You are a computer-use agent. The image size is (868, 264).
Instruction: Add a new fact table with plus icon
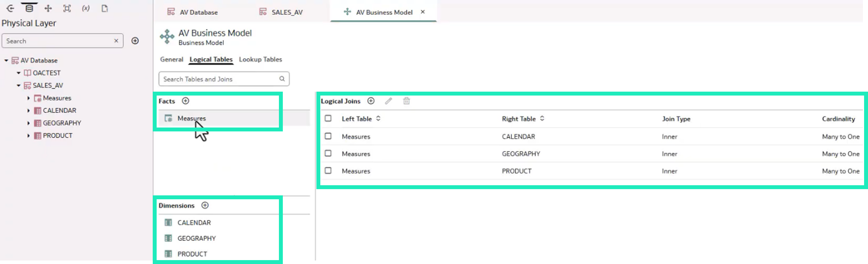pyautogui.click(x=186, y=101)
